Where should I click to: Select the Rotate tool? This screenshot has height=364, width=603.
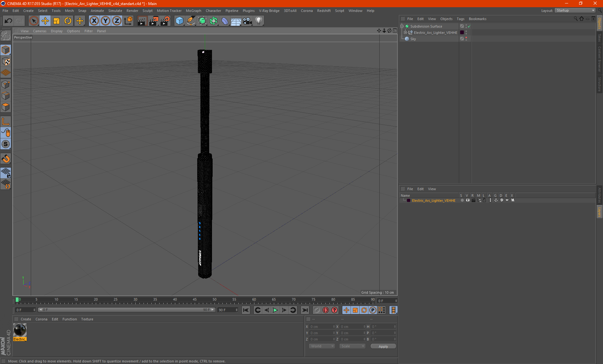click(68, 21)
